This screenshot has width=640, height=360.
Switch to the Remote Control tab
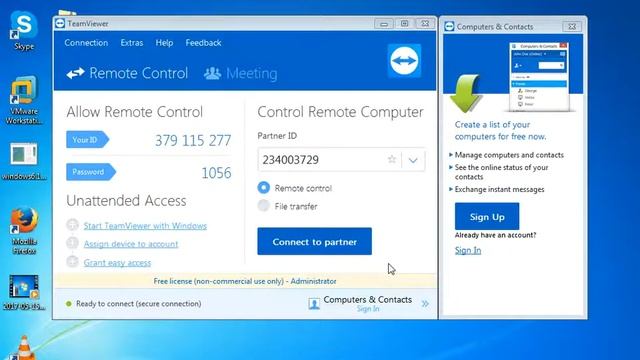click(127, 73)
